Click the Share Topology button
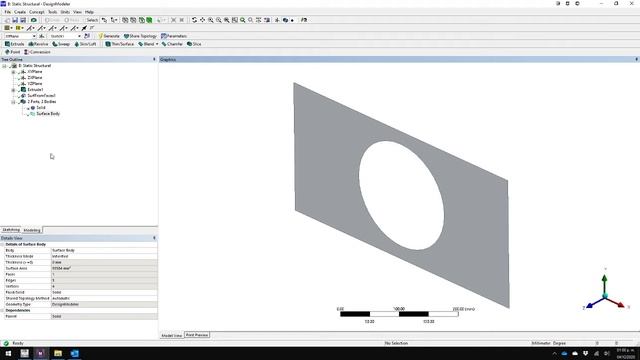The width and height of the screenshot is (640, 360). tap(140, 36)
